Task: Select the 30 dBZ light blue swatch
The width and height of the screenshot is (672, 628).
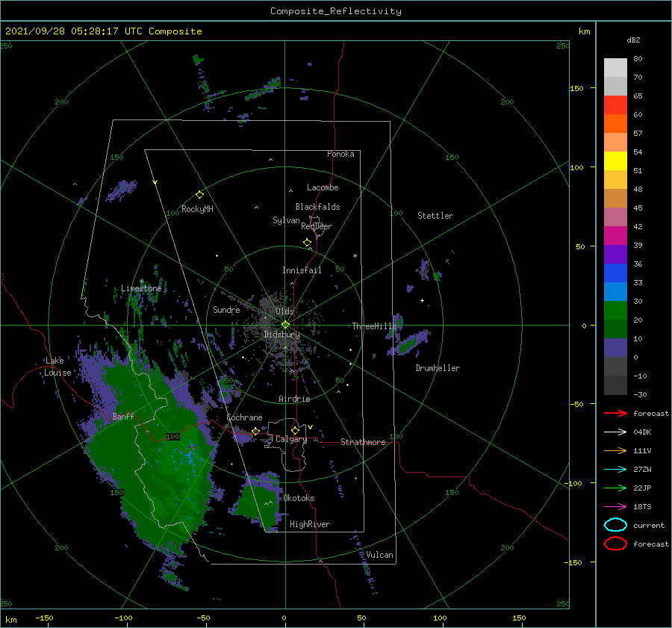Action: tap(615, 291)
